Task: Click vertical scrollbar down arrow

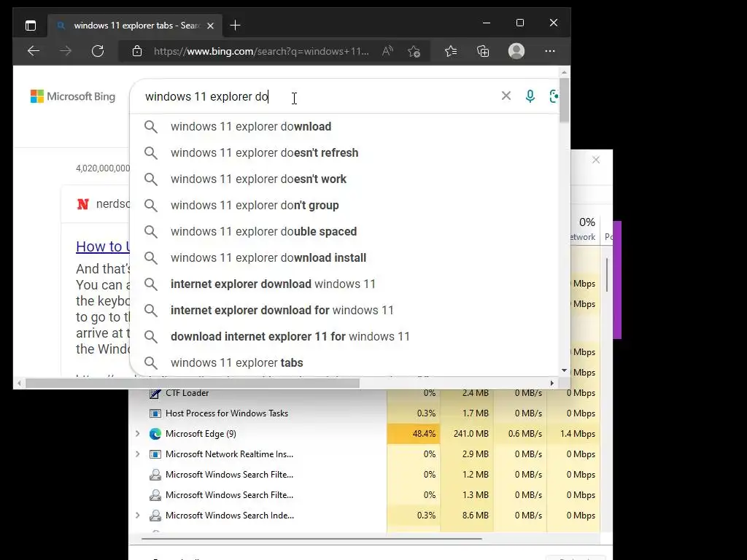Action: (x=564, y=370)
